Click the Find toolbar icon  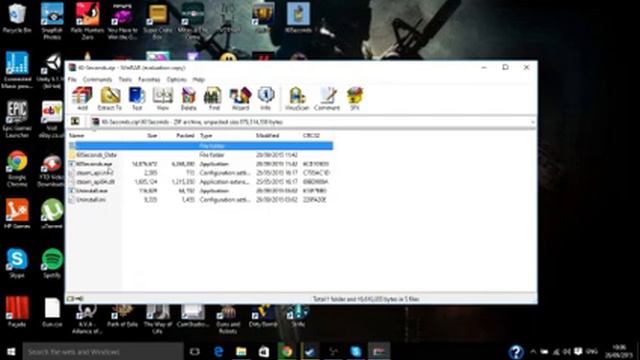(x=214, y=98)
